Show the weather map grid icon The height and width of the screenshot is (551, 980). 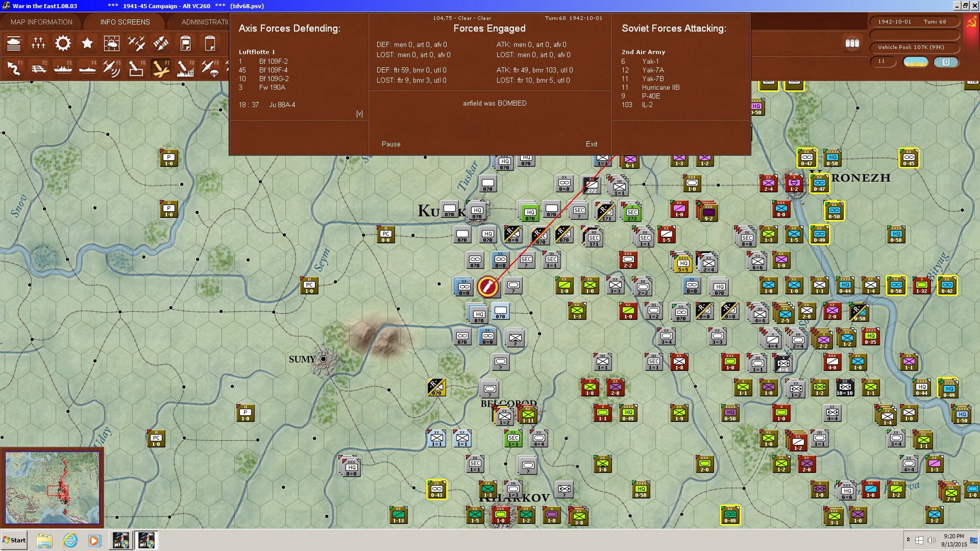click(112, 43)
